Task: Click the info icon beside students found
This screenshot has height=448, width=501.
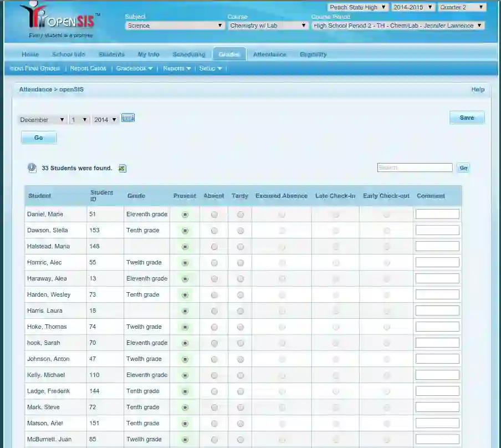Action: (32, 168)
